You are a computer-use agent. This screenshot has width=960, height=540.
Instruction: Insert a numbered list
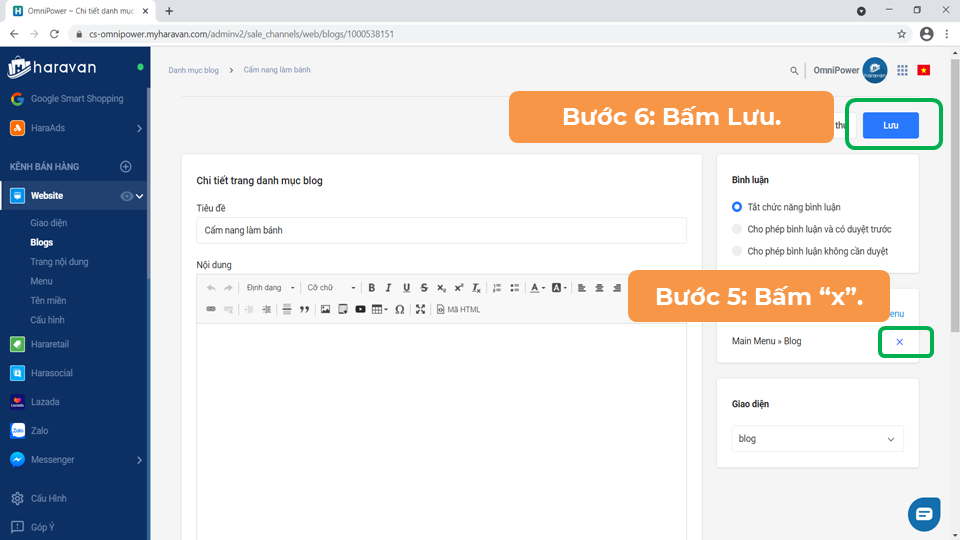coord(497,288)
